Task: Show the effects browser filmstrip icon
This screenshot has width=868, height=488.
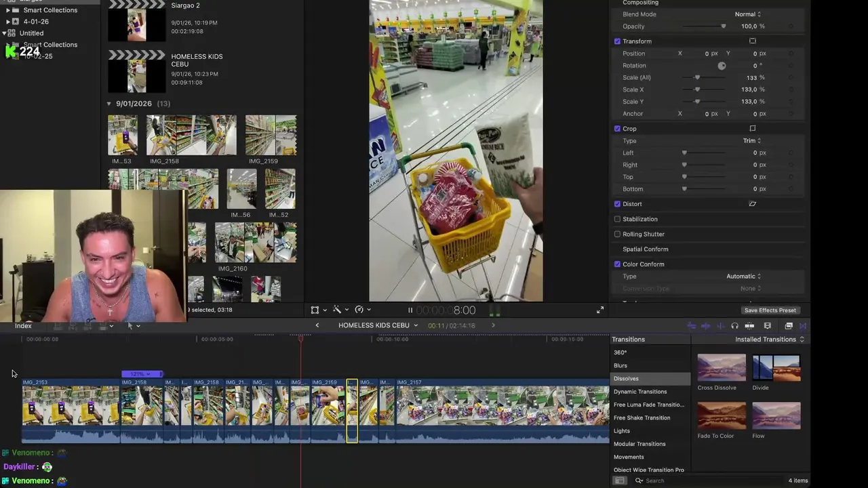Action: pyautogui.click(x=768, y=326)
